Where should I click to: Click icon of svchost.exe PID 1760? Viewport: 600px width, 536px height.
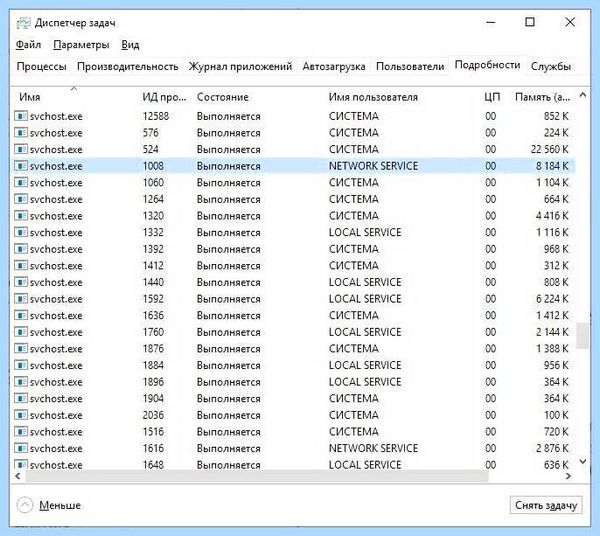click(21, 332)
